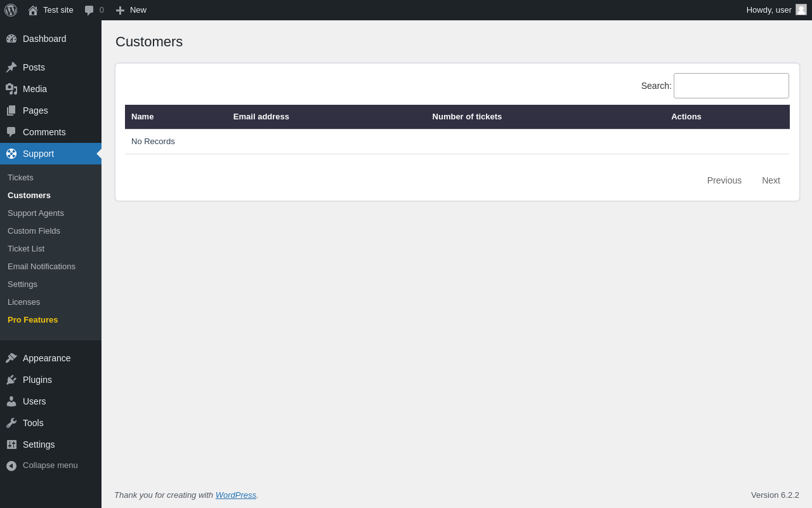The height and width of the screenshot is (508, 812).
Task: Select Customers in the Support submenu
Action: click(29, 196)
